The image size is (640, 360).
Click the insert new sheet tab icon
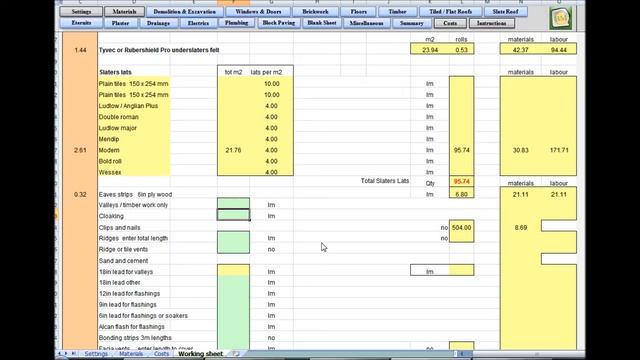coord(236,354)
